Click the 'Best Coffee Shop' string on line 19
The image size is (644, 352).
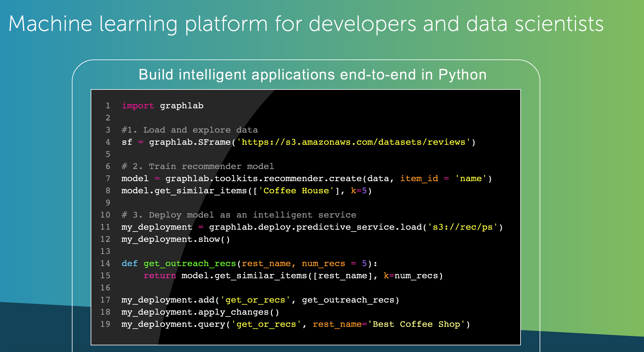(416, 324)
